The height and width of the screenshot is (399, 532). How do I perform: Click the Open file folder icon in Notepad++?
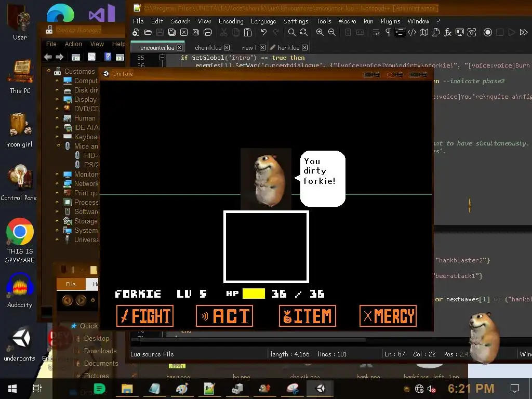(148, 32)
